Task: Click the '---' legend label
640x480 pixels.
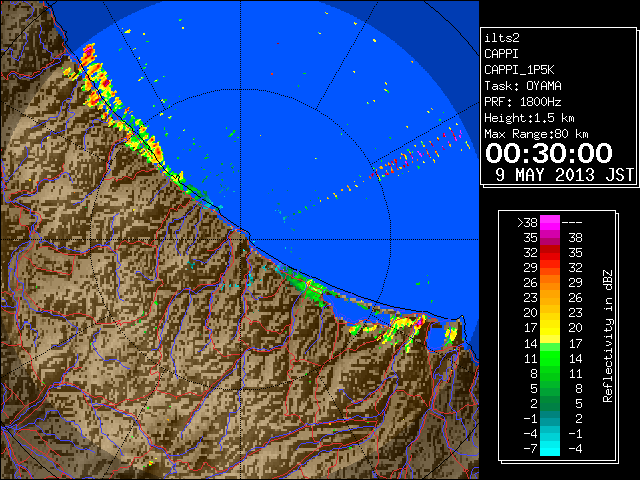Action: [572, 222]
